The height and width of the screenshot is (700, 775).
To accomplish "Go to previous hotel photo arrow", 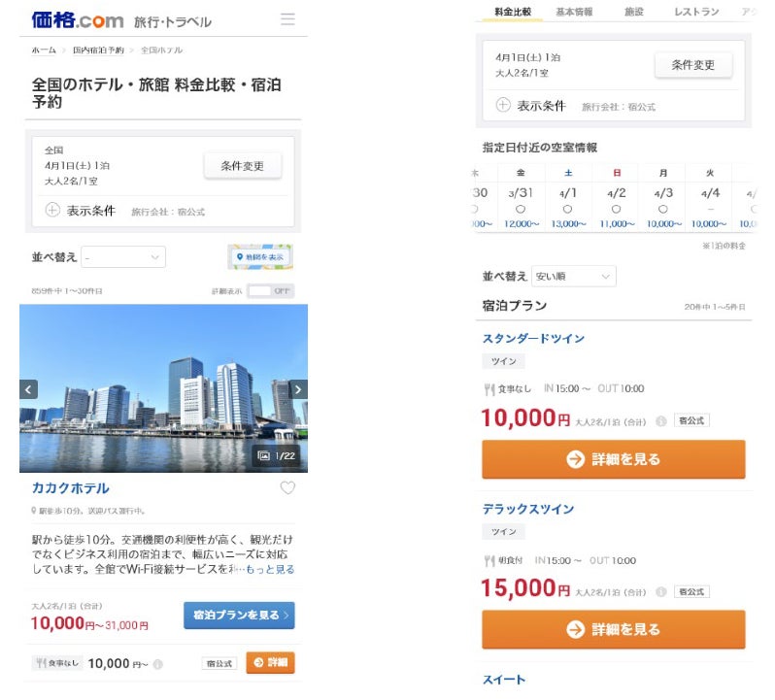I will pos(29,389).
